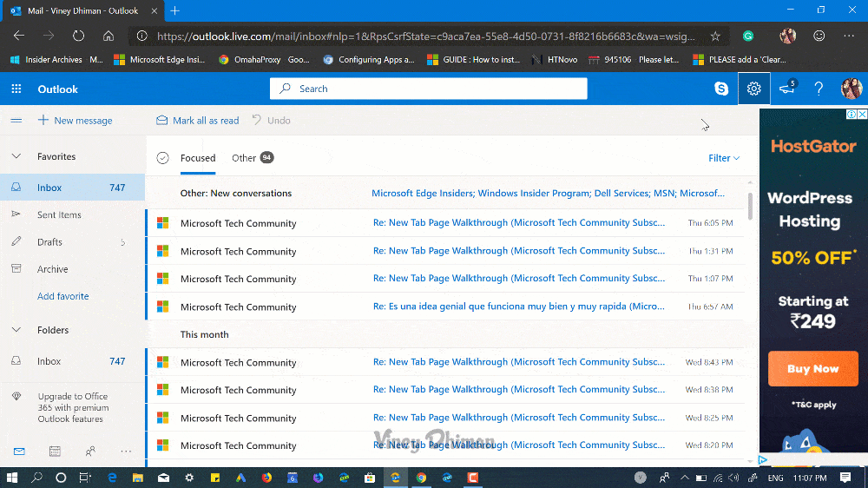This screenshot has height=488, width=868.
Task: Open email received Thu 6:05 PM
Action: pos(447,222)
